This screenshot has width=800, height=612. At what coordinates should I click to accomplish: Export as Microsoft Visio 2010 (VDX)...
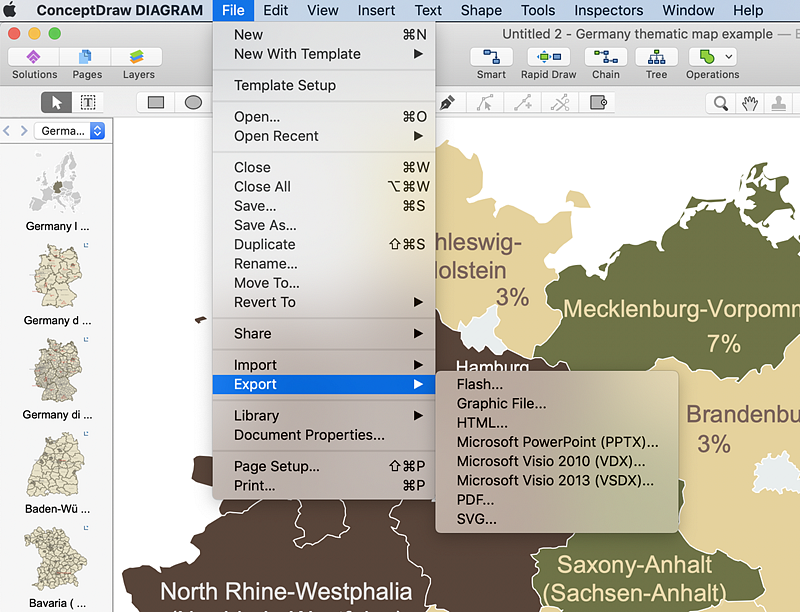click(x=557, y=461)
